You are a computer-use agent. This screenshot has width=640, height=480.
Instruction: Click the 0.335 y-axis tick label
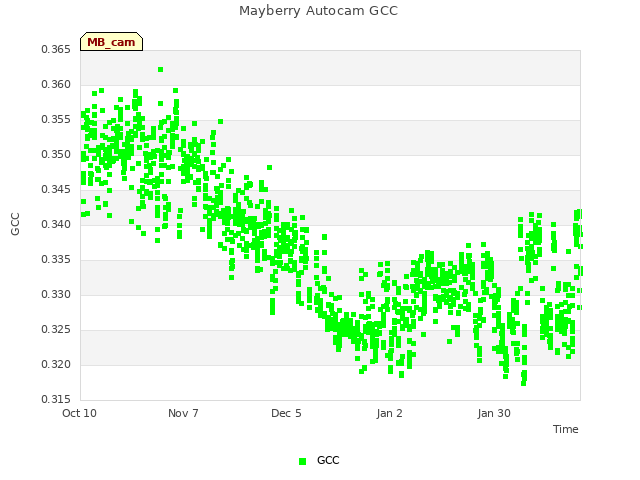click(56, 260)
